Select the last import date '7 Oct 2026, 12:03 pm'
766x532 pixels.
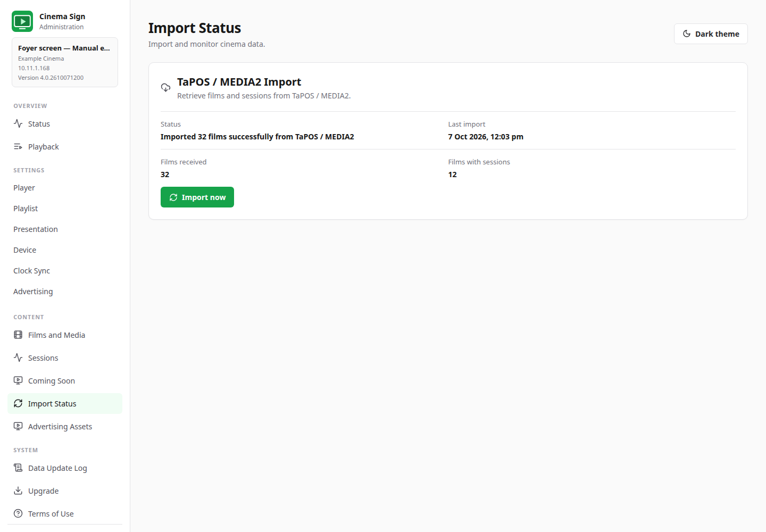point(486,137)
